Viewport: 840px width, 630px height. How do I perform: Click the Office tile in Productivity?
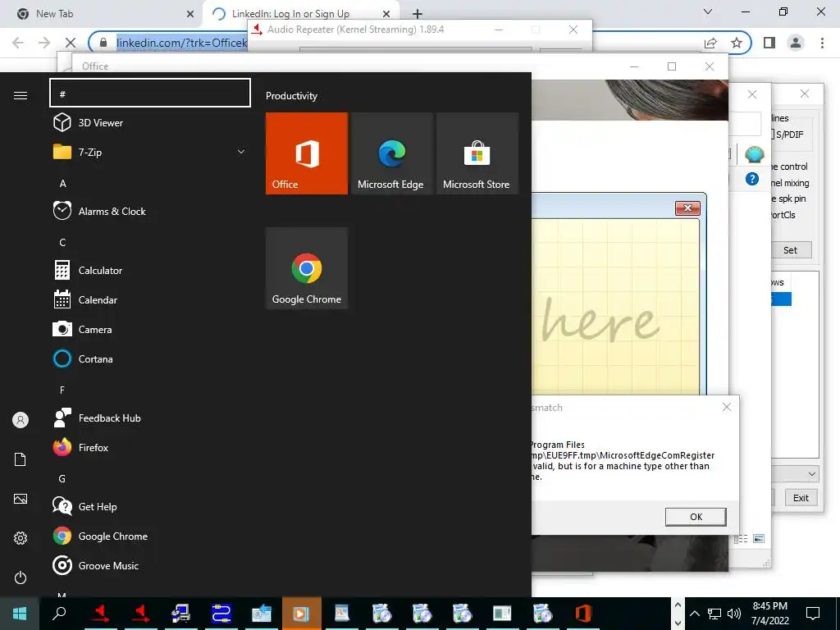tap(307, 153)
